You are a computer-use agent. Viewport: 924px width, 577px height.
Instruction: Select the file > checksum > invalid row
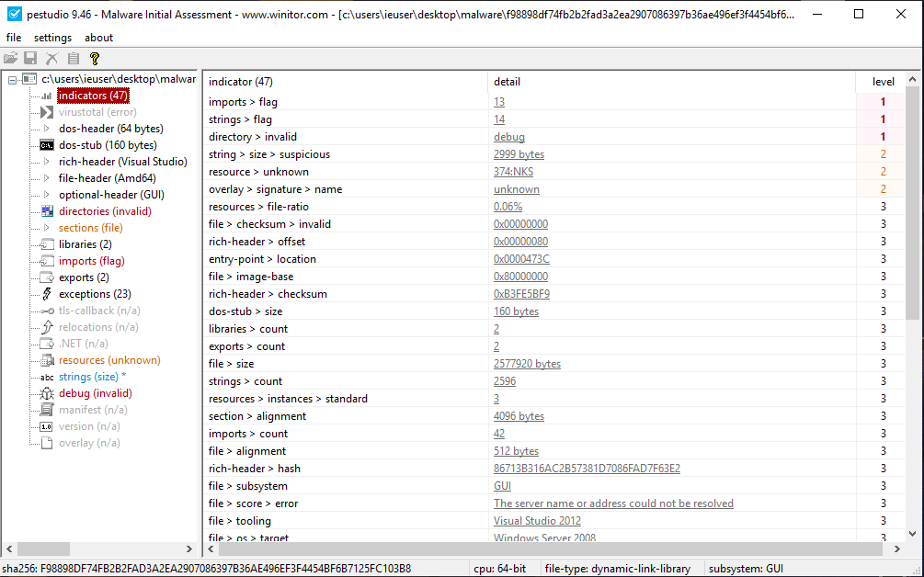[x=553, y=224]
